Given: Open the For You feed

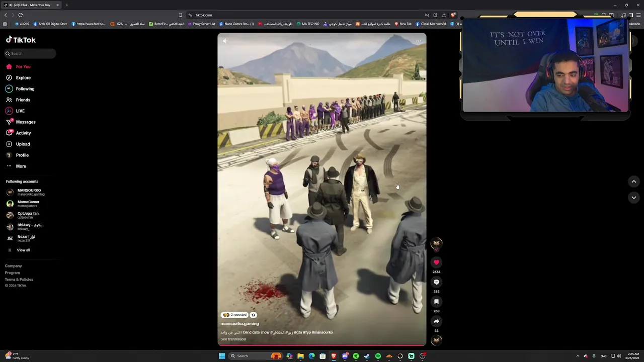Looking at the screenshot, I should pos(19,66).
